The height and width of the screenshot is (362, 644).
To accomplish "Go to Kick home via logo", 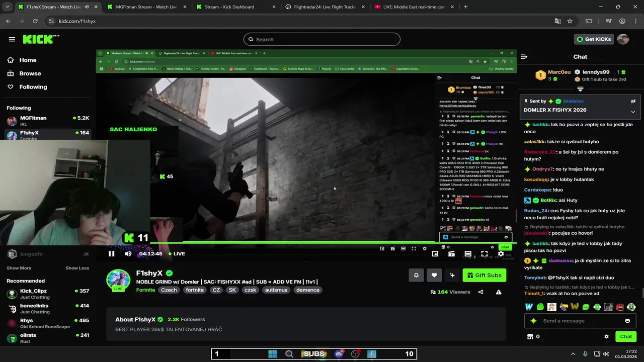I will (x=40, y=39).
